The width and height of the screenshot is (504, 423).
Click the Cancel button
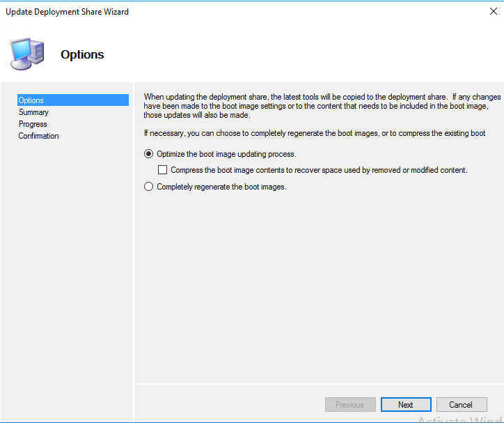tap(462, 404)
